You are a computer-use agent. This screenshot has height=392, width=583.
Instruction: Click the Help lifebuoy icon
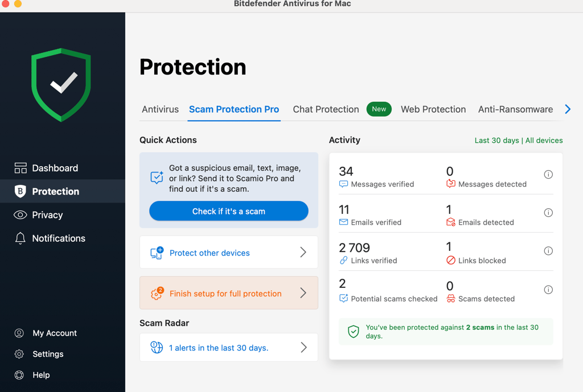[x=19, y=375]
